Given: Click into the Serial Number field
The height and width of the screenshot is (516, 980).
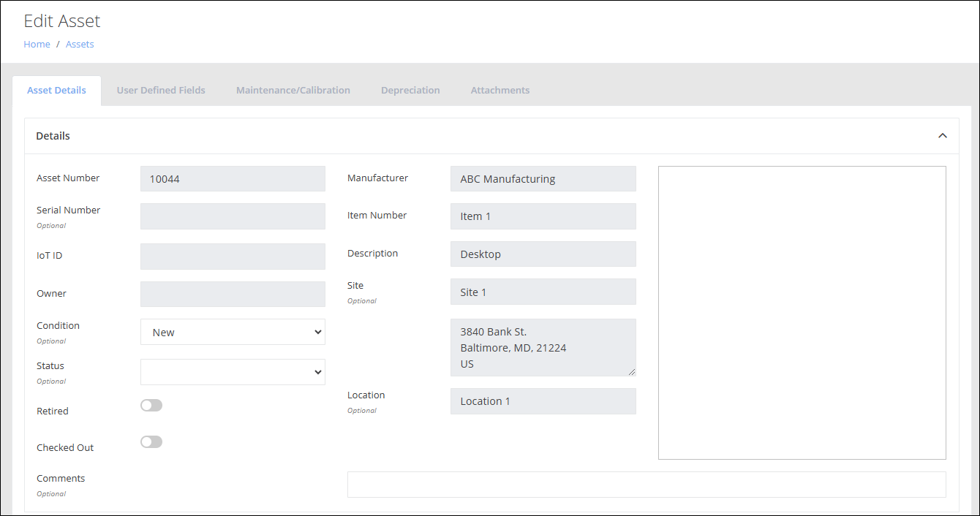Looking at the screenshot, I should 233,216.
